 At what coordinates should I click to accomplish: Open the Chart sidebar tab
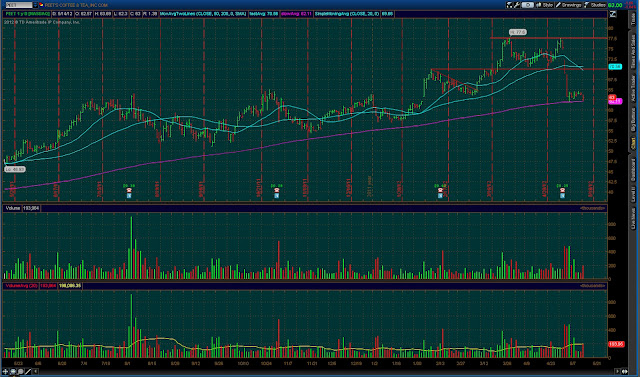[x=633, y=144]
